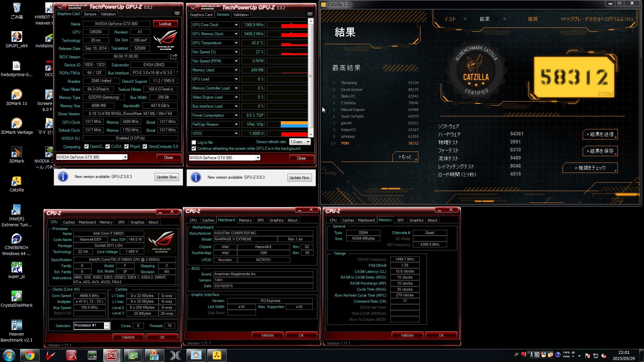
Task: Click the volume muted tray icon
Action: [x=604, y=356]
